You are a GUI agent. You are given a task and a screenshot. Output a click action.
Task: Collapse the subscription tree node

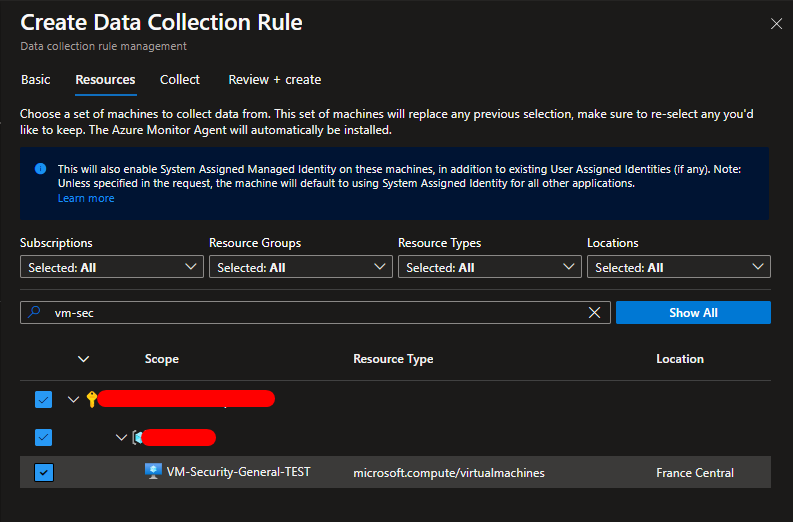click(73, 400)
